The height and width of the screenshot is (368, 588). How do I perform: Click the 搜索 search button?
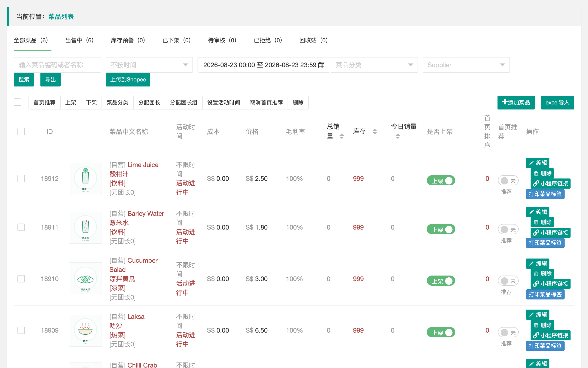(24, 80)
